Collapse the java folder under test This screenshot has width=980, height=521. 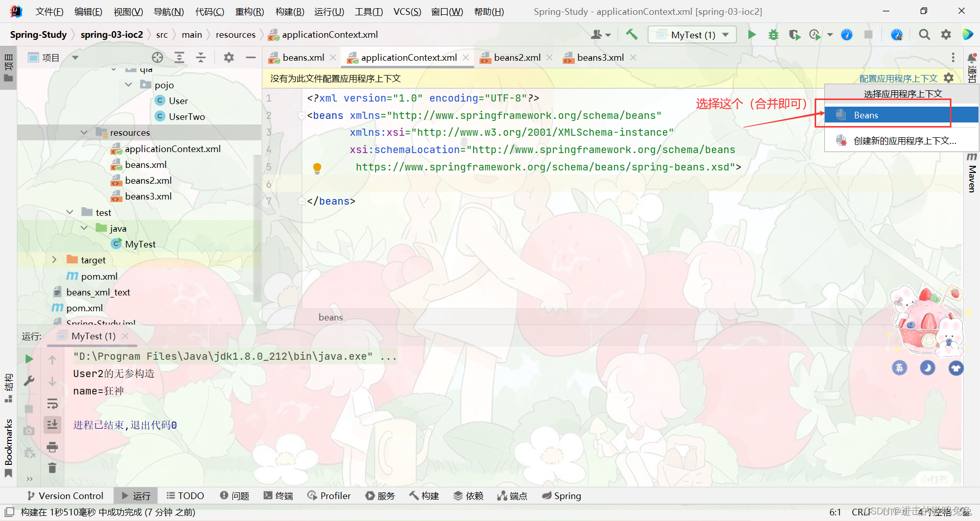pos(84,228)
